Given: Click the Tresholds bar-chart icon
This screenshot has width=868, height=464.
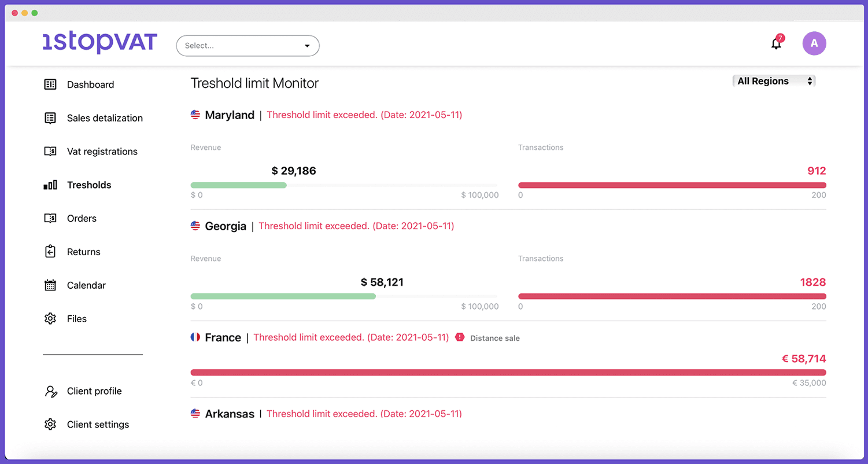Looking at the screenshot, I should (x=50, y=185).
